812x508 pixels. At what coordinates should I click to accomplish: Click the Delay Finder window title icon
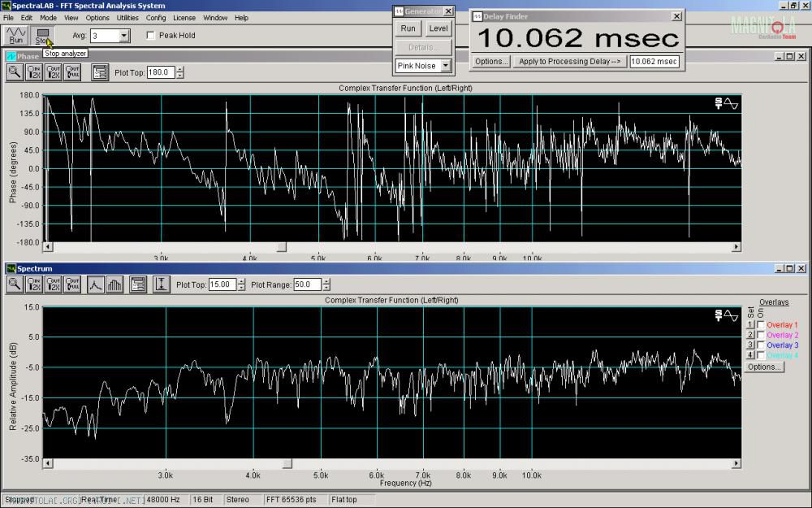point(477,16)
